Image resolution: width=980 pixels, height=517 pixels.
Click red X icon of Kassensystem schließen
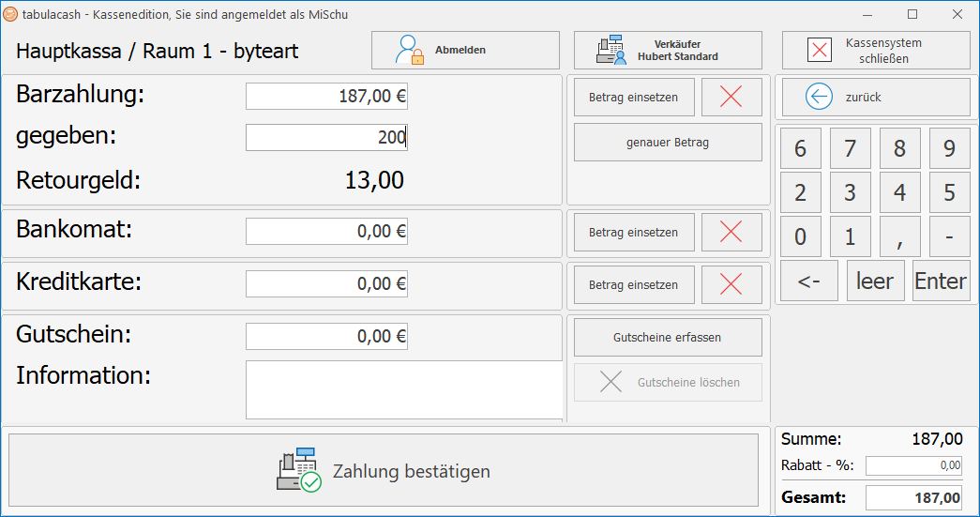tap(820, 50)
